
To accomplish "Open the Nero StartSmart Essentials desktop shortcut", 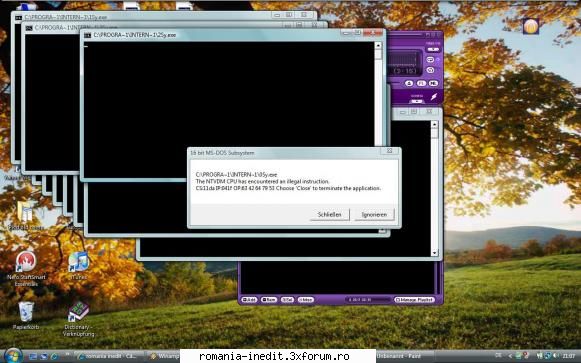I will tap(26, 269).
